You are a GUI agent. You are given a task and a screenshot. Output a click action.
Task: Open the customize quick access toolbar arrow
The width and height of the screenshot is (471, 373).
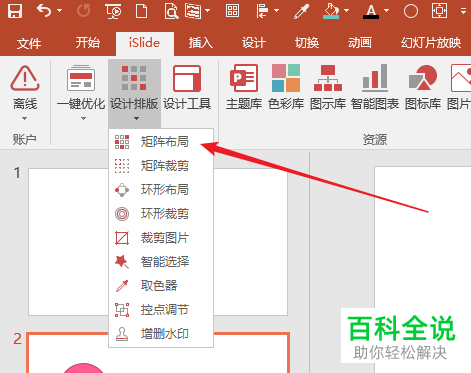click(x=463, y=11)
